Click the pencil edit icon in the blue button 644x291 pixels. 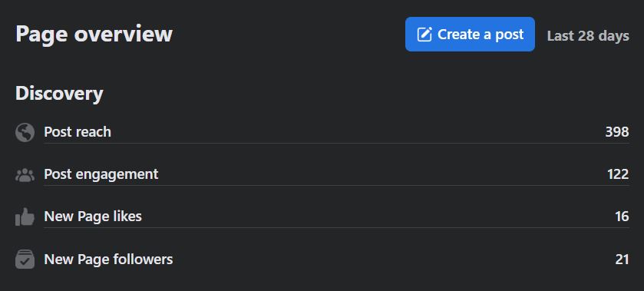[x=424, y=35]
